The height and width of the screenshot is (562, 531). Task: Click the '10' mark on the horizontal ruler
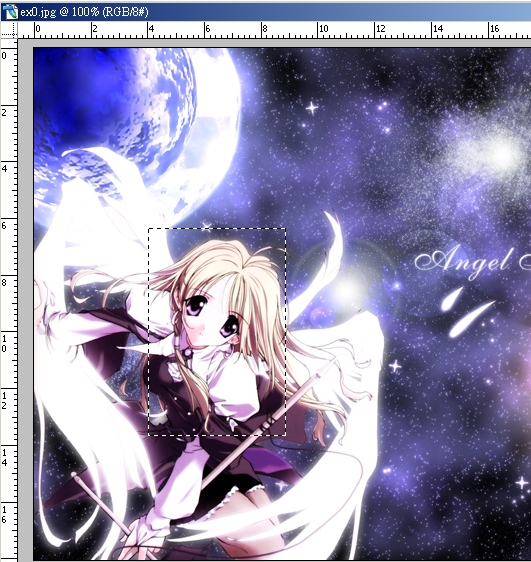pos(324,29)
